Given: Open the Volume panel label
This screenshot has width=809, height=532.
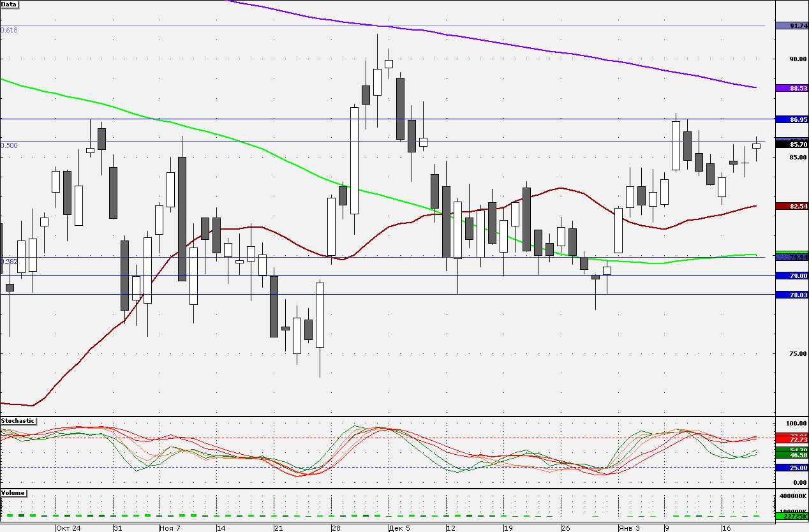Looking at the screenshot, I should tap(14, 493).
